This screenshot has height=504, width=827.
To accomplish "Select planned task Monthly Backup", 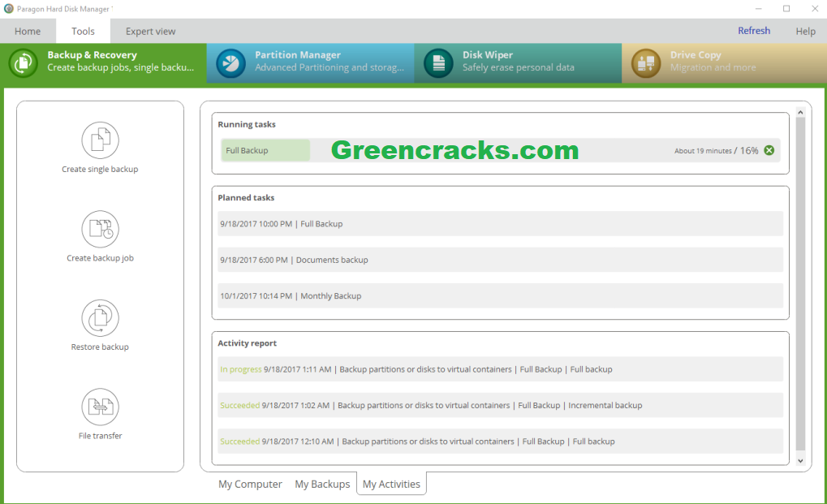I will click(500, 295).
